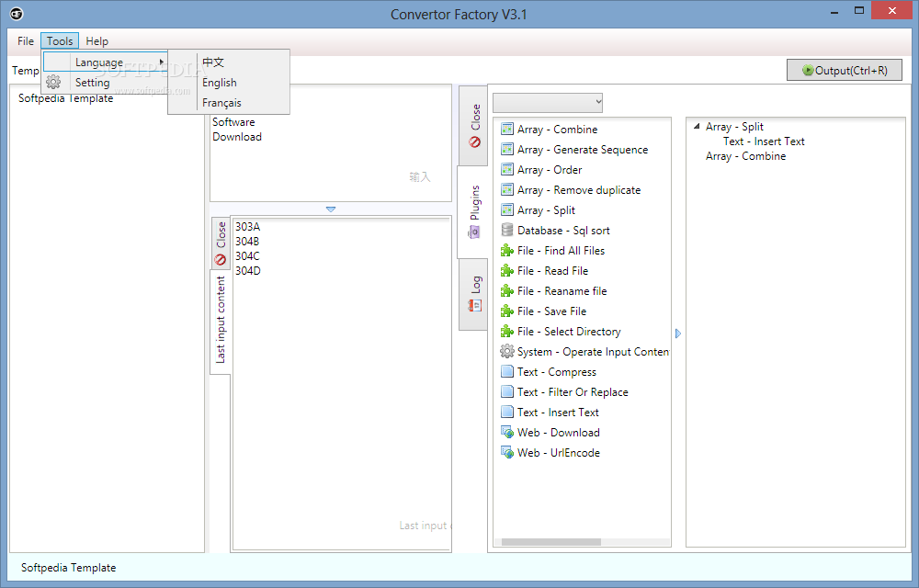Click the Software line in input box
Viewport: 919px width, 588px height.
[233, 122]
